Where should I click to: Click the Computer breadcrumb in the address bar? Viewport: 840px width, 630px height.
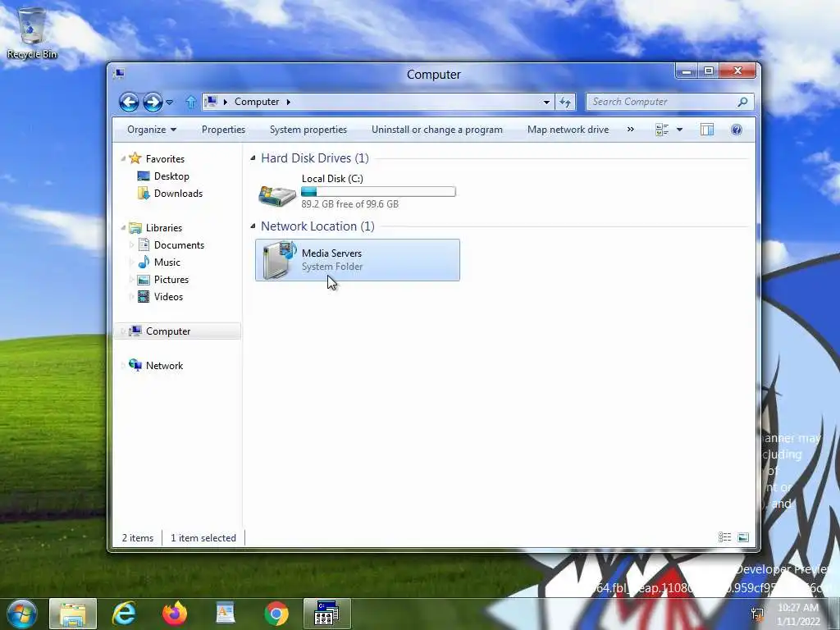[257, 102]
